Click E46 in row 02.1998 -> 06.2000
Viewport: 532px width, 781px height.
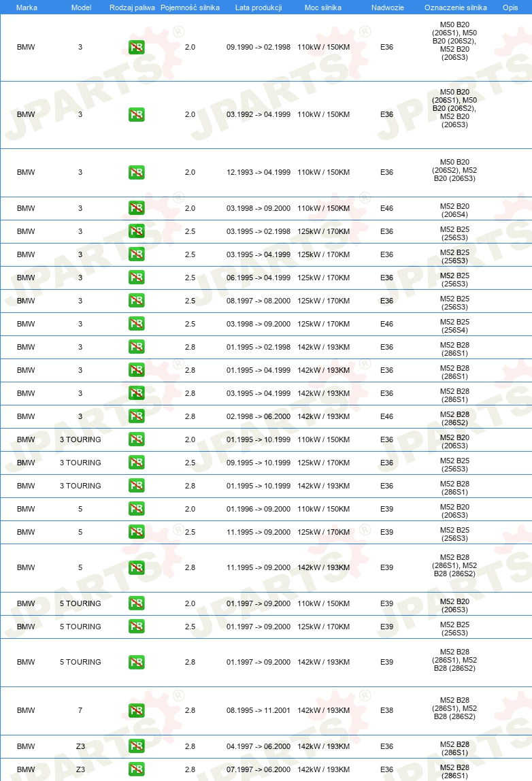[386, 416]
